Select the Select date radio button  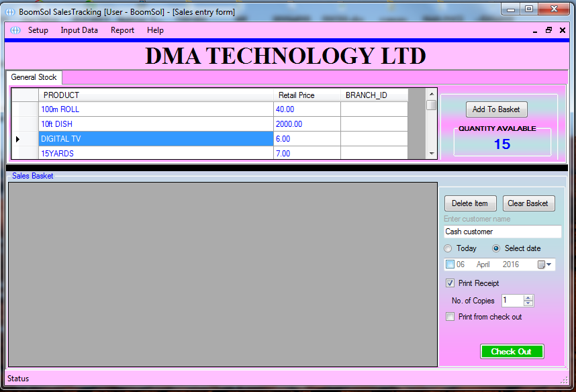click(496, 248)
